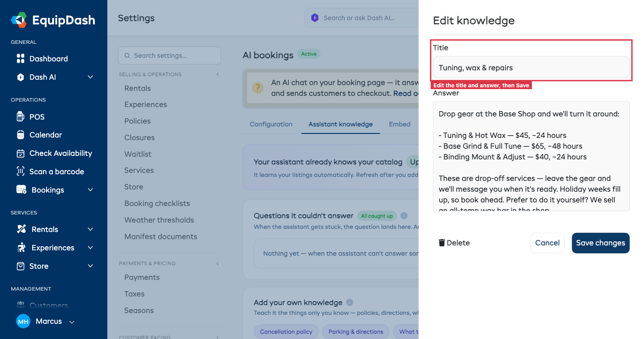Image resolution: width=644 pixels, height=339 pixels.
Task: Switch to the Embed tab
Action: (x=399, y=124)
